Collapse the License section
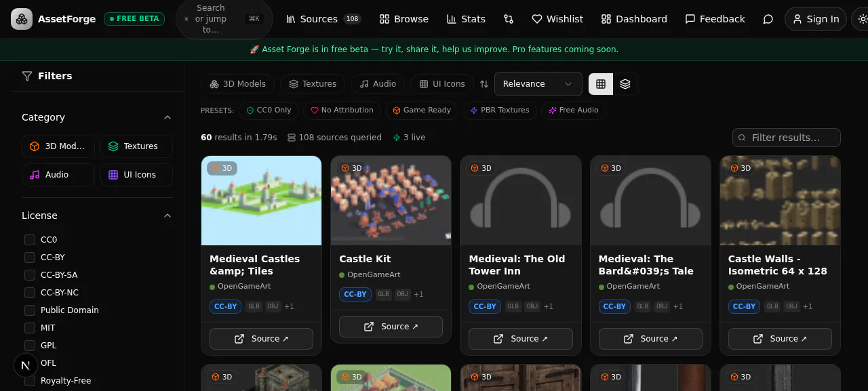Screen dimensions: 868x391 click(x=167, y=215)
